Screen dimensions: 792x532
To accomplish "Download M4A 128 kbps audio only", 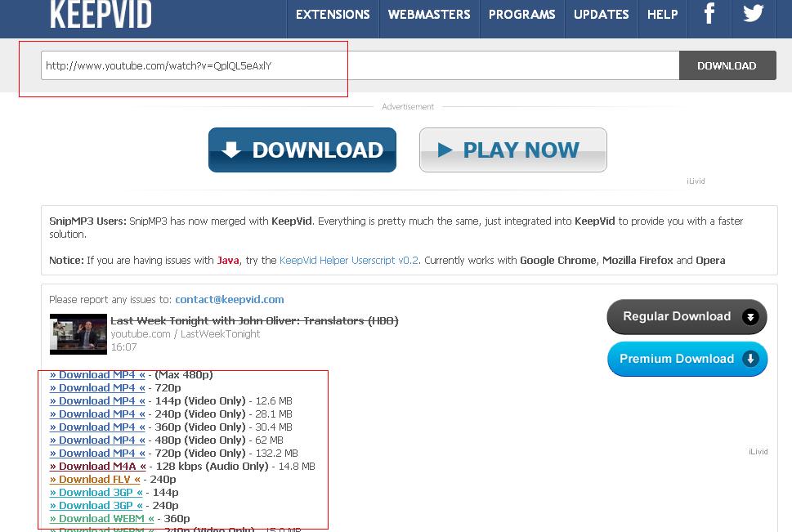I will click(x=98, y=467).
